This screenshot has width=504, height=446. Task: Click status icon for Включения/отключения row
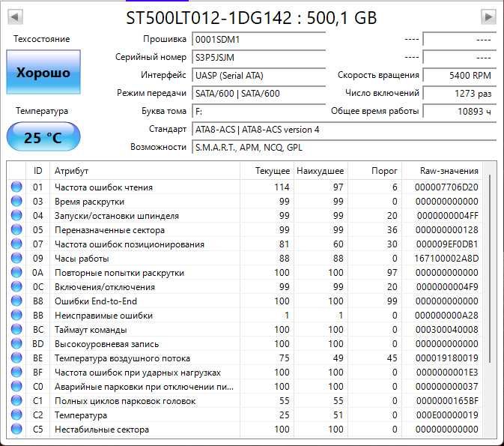click(16, 286)
